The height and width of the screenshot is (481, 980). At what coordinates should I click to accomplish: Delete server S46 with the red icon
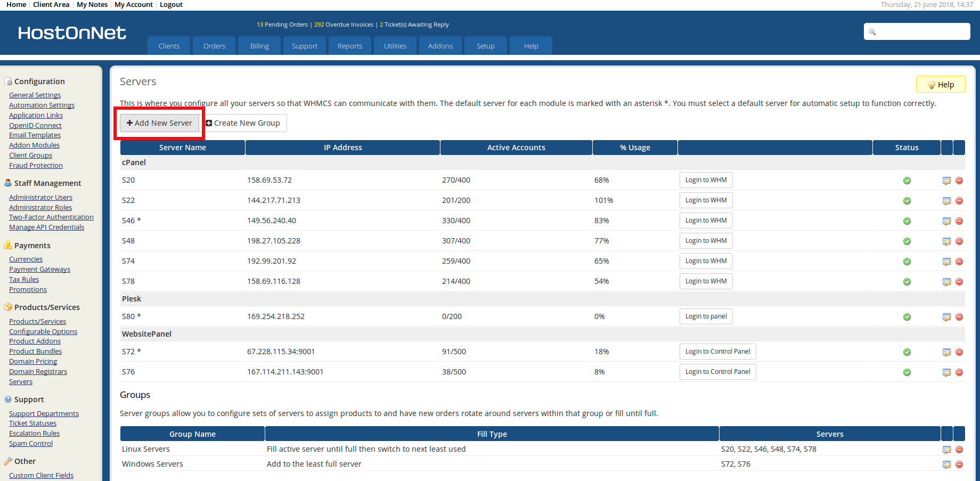[x=959, y=221]
